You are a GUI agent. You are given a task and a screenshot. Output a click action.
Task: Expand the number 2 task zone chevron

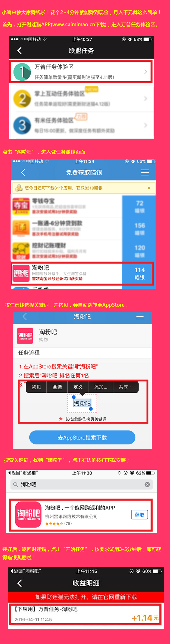point(145,99)
